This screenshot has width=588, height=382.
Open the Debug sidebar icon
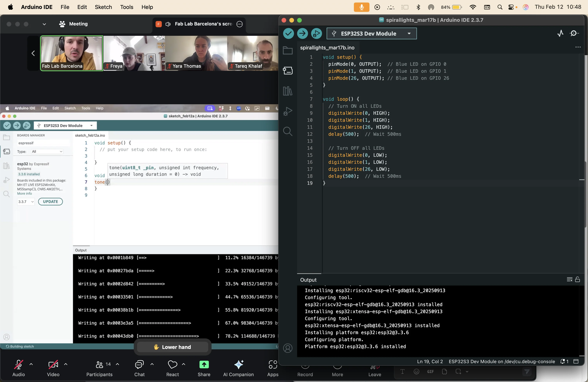[288, 111]
